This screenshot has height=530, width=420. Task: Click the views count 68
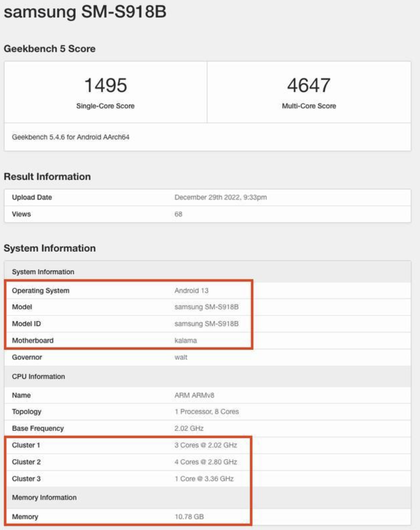(x=179, y=214)
